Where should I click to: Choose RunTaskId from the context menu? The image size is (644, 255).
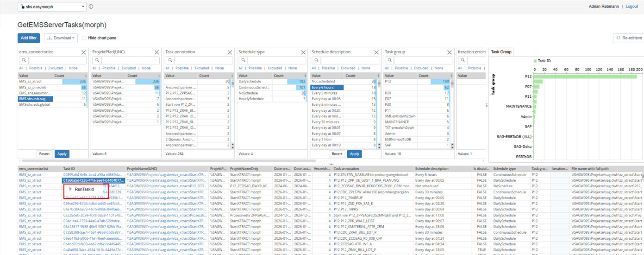pos(84,189)
